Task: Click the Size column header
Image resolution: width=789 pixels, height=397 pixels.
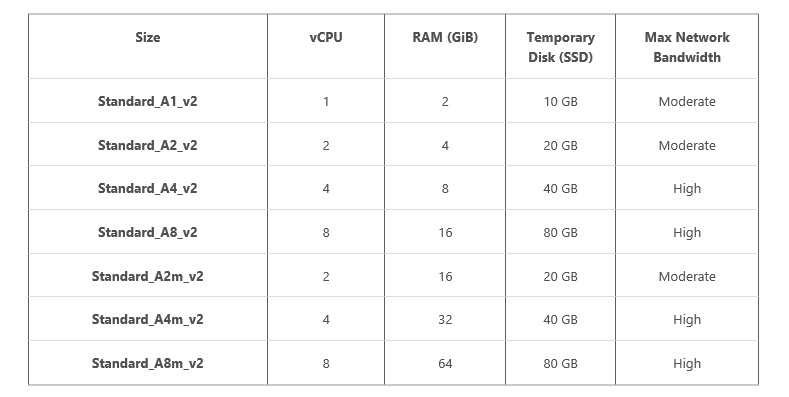Action: pos(147,38)
